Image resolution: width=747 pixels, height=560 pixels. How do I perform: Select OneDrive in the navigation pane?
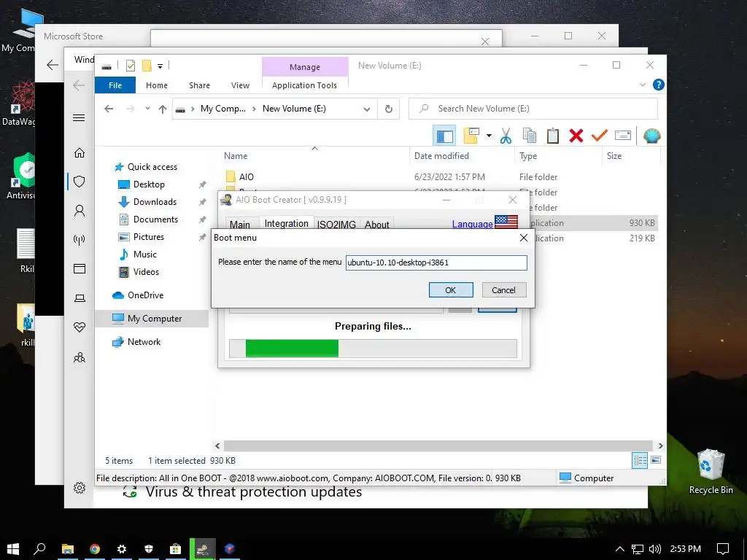tap(145, 295)
